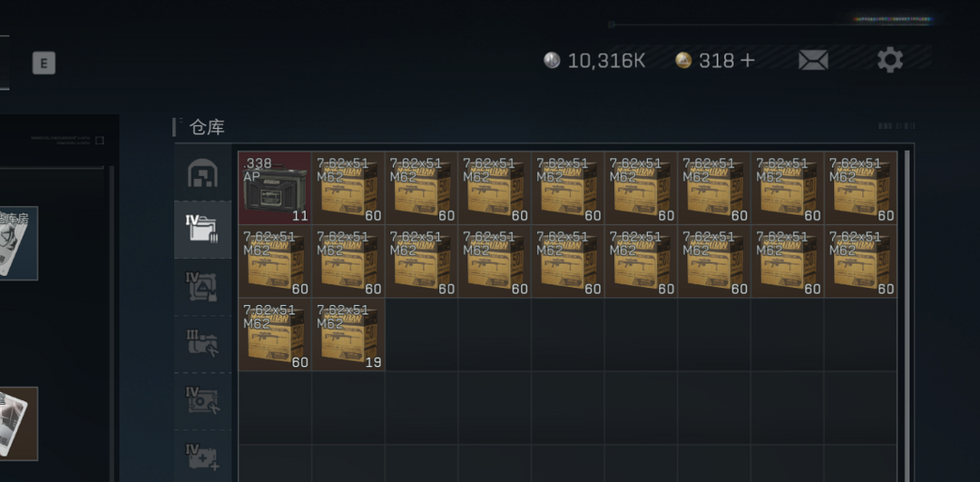980x482 pixels.
Task: Click the left panel vertical scrollbar
Action: coord(112,324)
